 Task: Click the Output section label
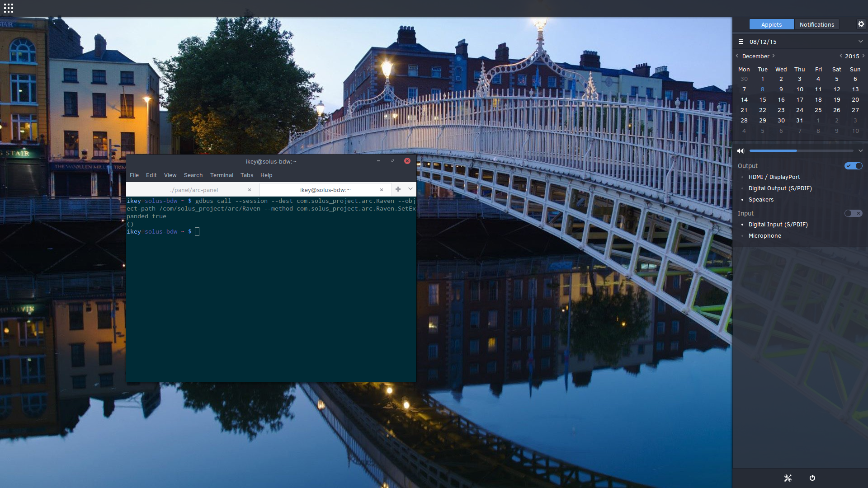pyautogui.click(x=748, y=166)
